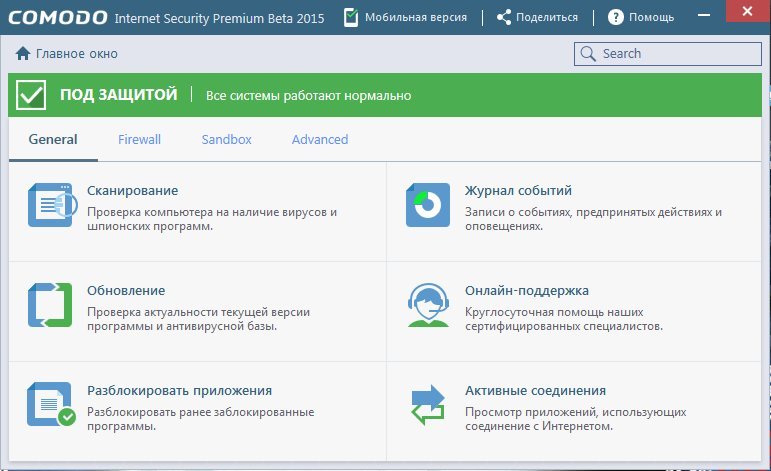Image resolution: width=771 pixels, height=471 pixels.
Task: Click the Разблокировать приложения title
Action: (x=179, y=391)
